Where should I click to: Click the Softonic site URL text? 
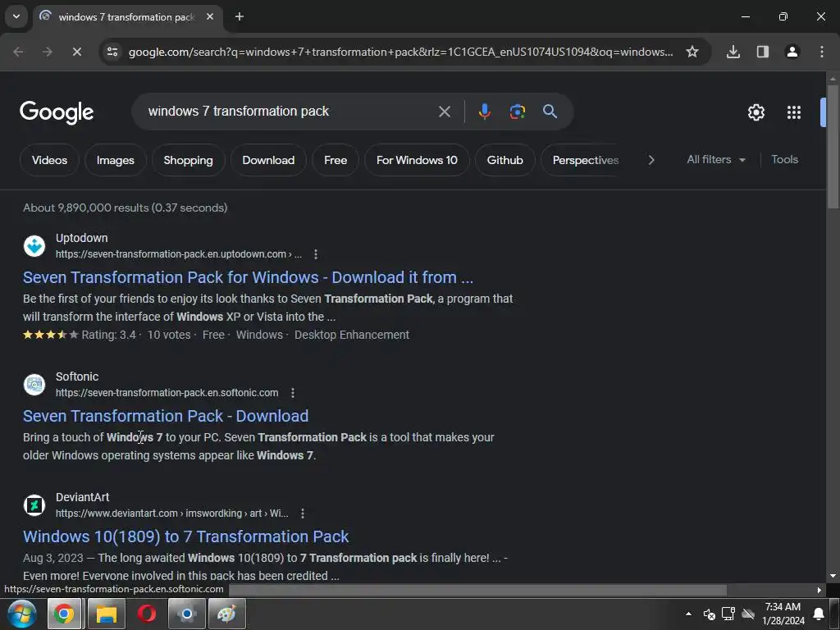(x=167, y=393)
